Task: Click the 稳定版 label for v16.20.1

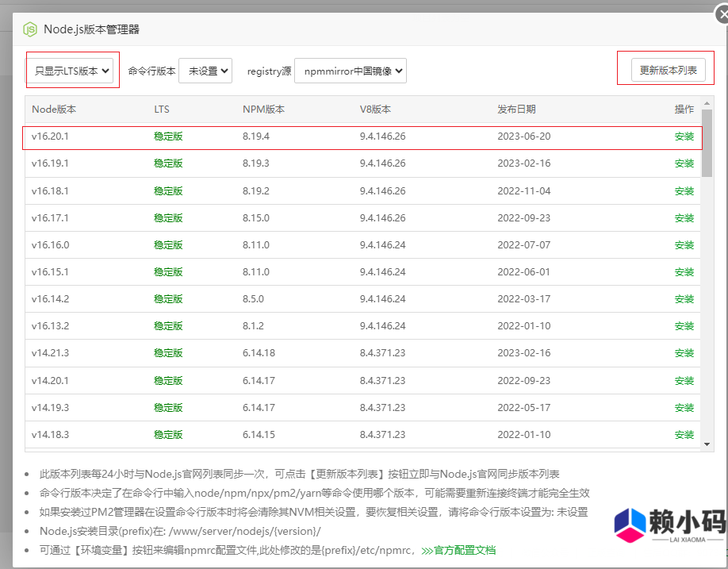Action: click(168, 136)
